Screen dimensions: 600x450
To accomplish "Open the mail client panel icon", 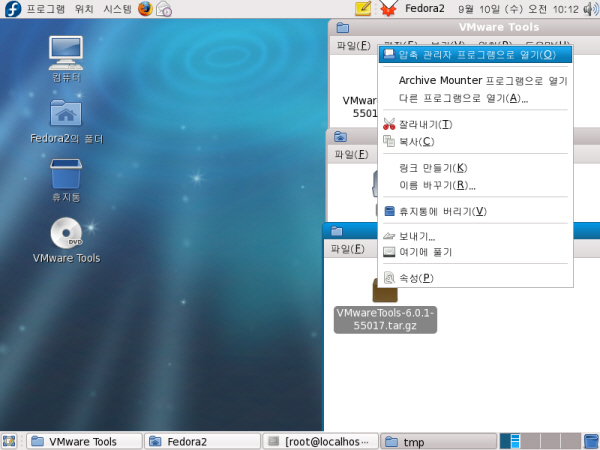I will (164, 9).
